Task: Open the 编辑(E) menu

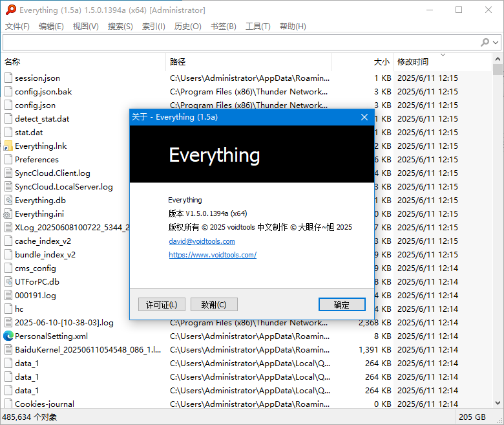Action: [x=51, y=27]
